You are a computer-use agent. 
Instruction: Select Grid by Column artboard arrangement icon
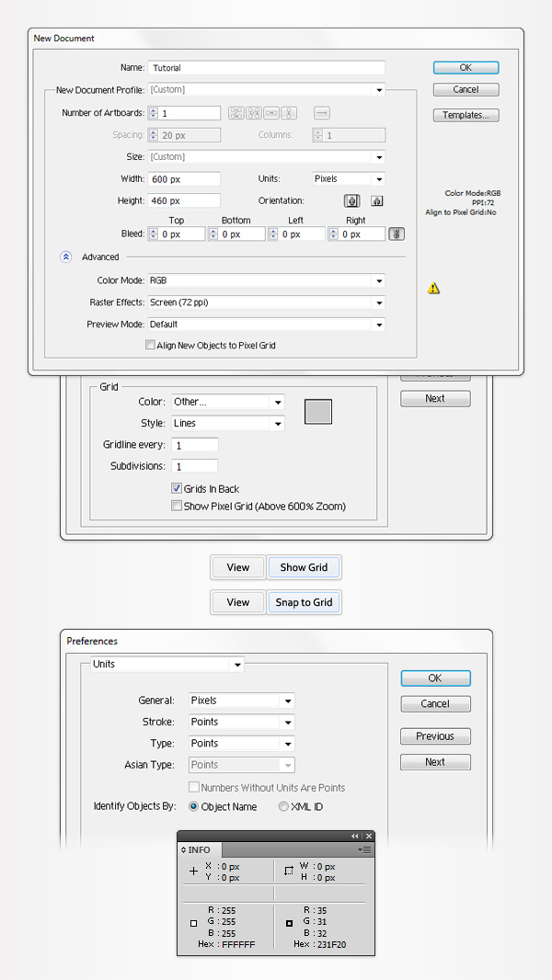pos(254,113)
